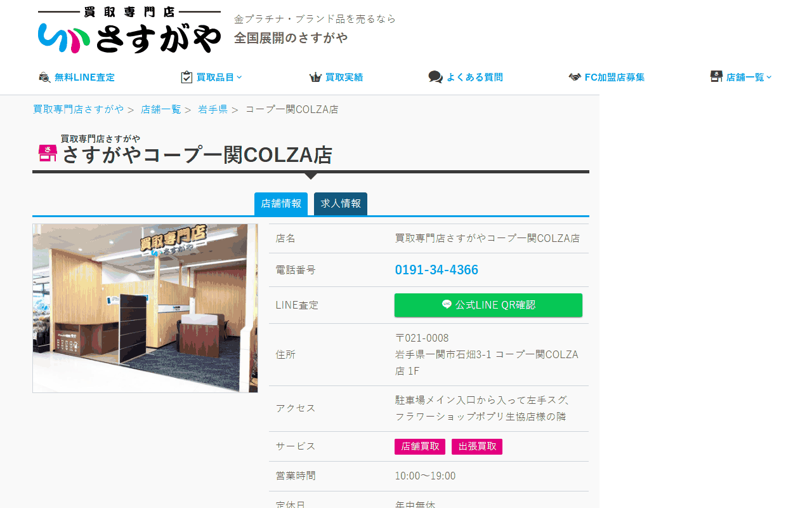Click the 店舗買取 service tag
This screenshot has height=508, width=812.
(x=420, y=446)
